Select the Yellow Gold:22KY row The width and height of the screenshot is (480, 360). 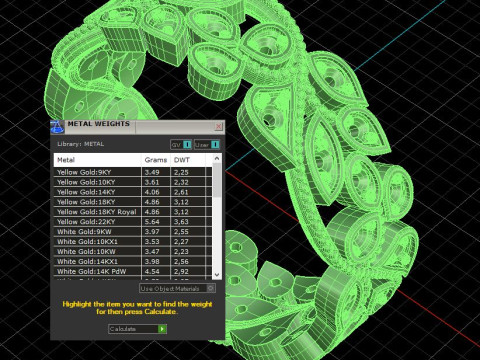(x=133, y=222)
